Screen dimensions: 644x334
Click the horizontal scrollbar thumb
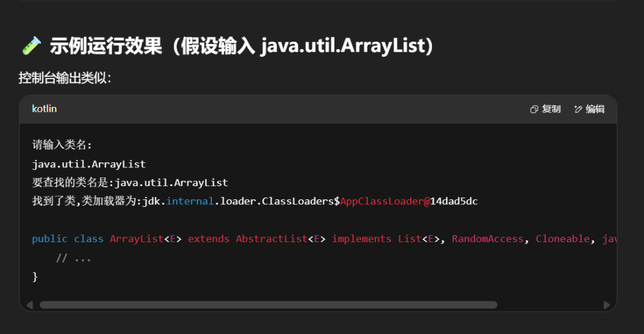[268, 305]
